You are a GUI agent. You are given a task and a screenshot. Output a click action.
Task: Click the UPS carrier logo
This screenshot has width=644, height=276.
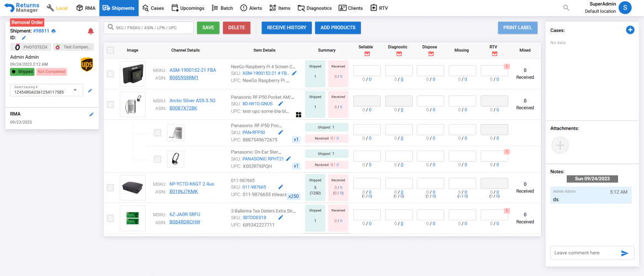tap(87, 65)
